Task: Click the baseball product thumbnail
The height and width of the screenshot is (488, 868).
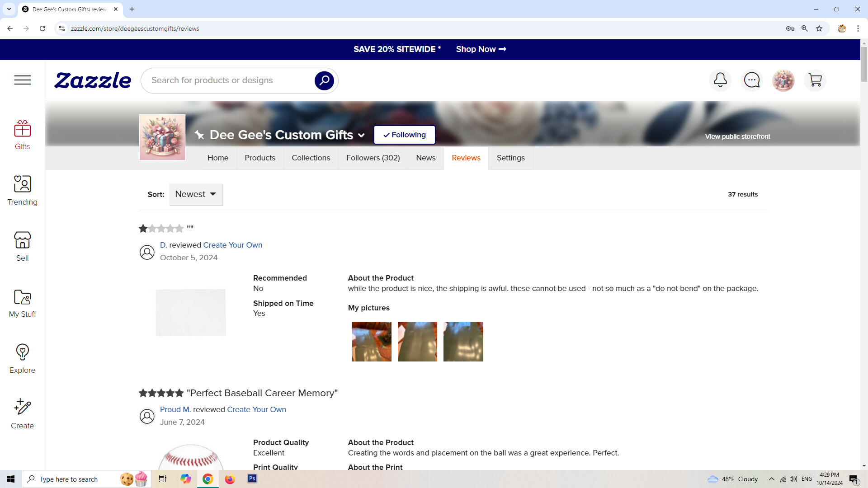Action: tap(191, 456)
